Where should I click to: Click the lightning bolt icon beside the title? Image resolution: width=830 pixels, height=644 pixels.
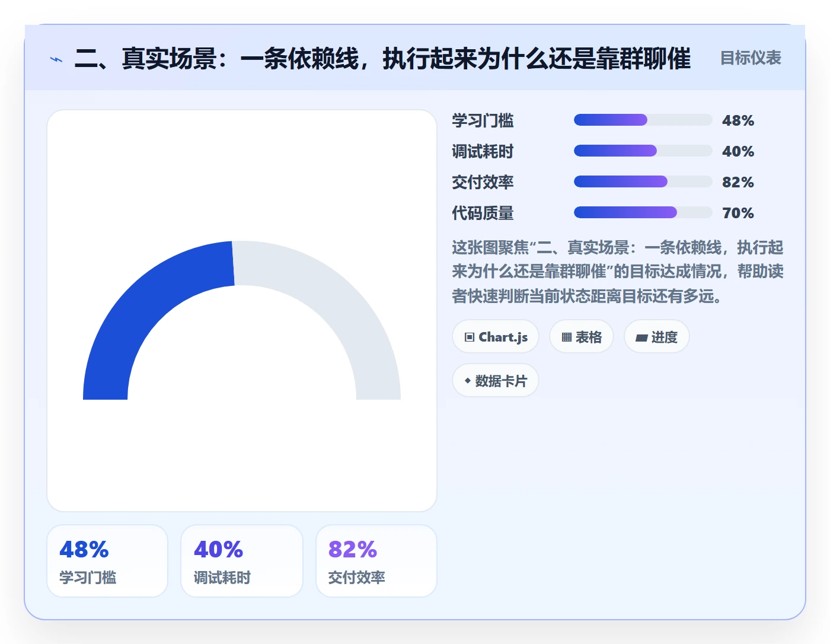pyautogui.click(x=56, y=59)
